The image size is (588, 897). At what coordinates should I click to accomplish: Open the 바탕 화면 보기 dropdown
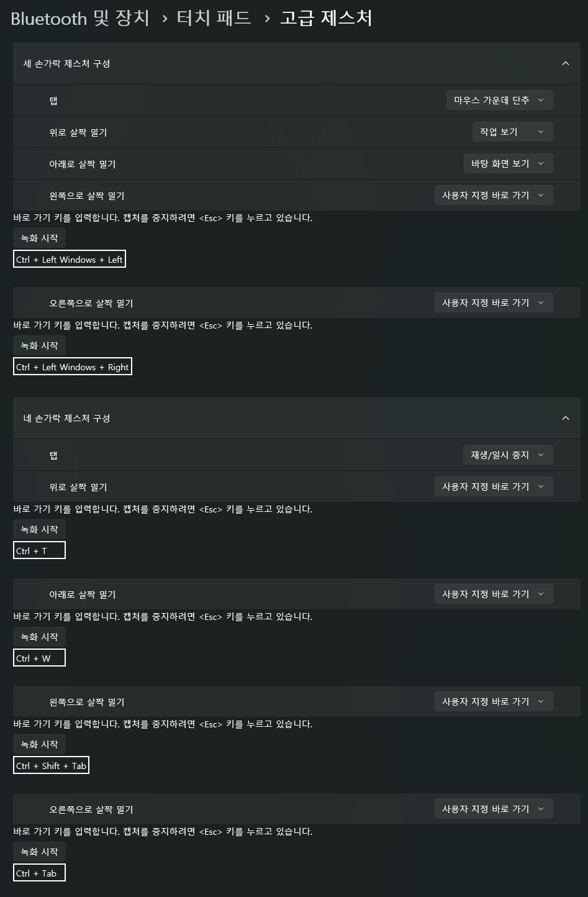click(x=507, y=163)
